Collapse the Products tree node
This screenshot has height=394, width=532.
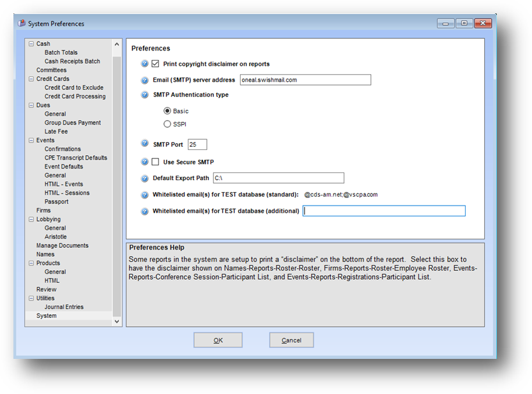click(x=31, y=263)
